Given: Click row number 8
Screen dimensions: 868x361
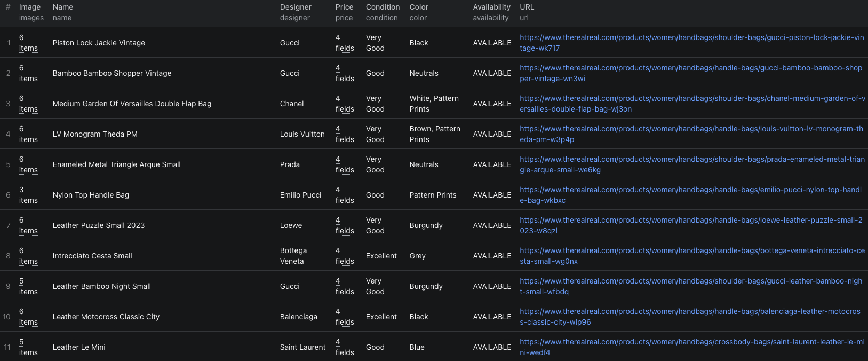Looking at the screenshot, I should [8, 256].
